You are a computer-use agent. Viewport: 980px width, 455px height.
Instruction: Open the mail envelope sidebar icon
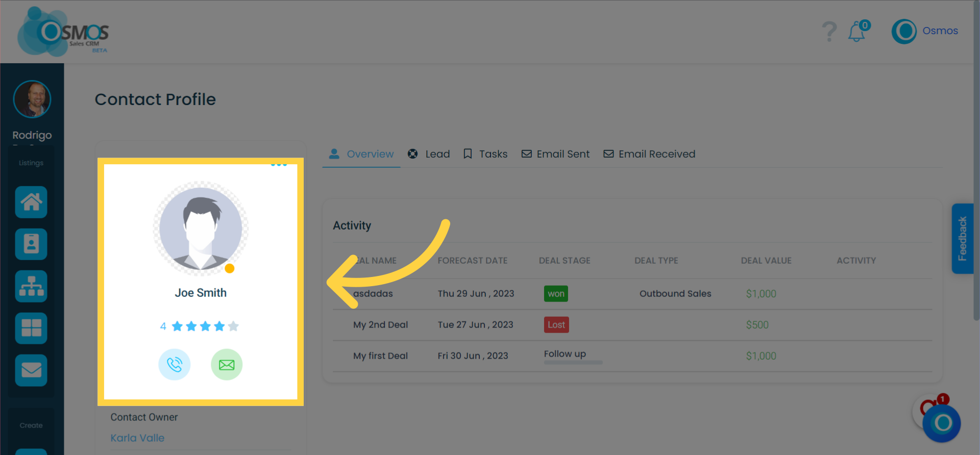31,370
